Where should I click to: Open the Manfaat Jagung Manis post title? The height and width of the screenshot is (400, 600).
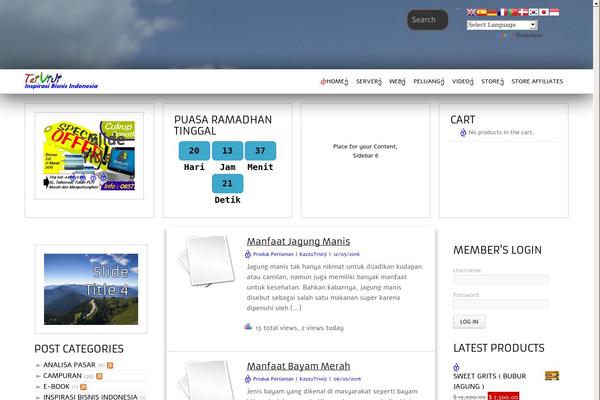pyautogui.click(x=298, y=242)
